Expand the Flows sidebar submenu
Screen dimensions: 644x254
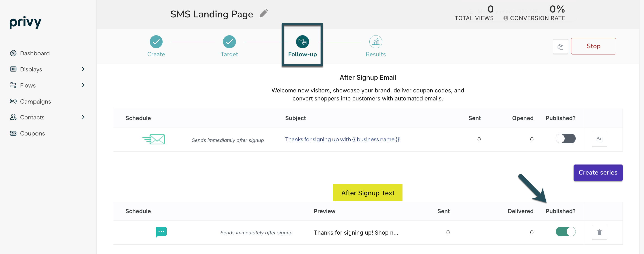[83, 85]
